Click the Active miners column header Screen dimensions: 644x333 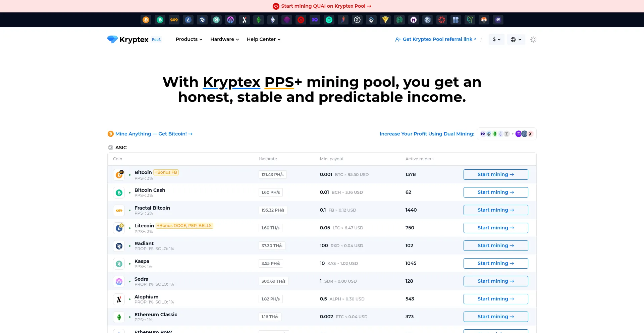[x=419, y=159]
